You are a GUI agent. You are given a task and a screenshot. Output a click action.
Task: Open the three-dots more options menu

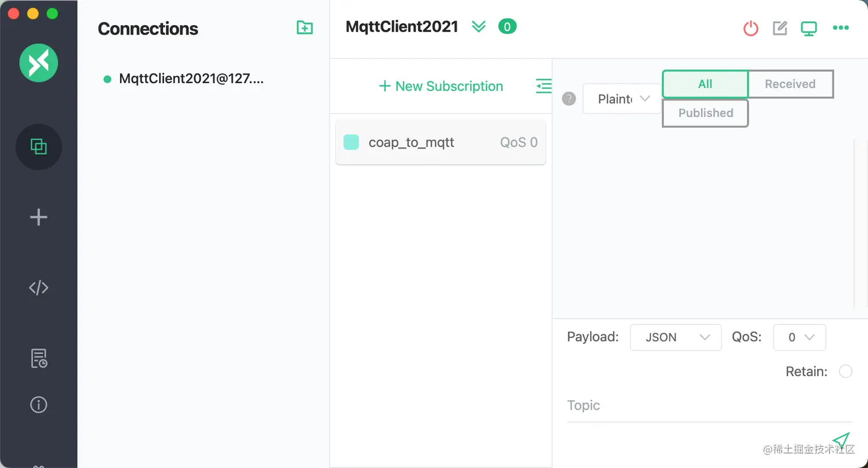(840, 28)
